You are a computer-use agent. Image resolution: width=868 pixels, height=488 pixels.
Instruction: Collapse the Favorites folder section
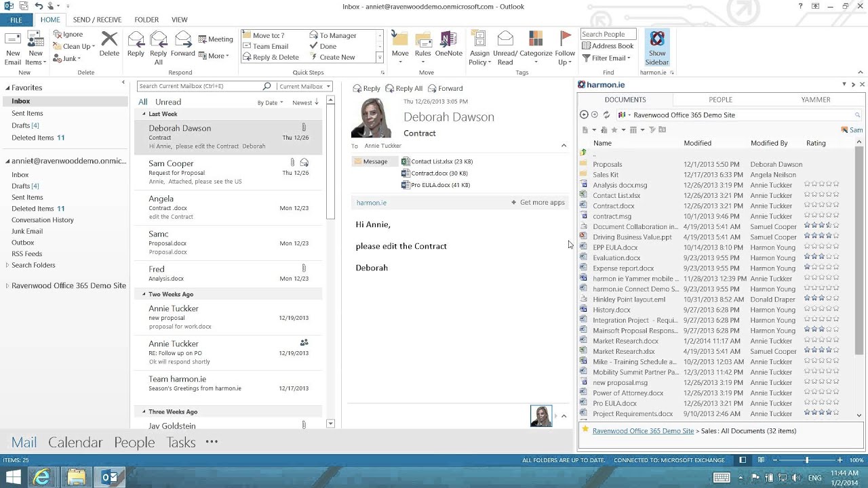7,88
